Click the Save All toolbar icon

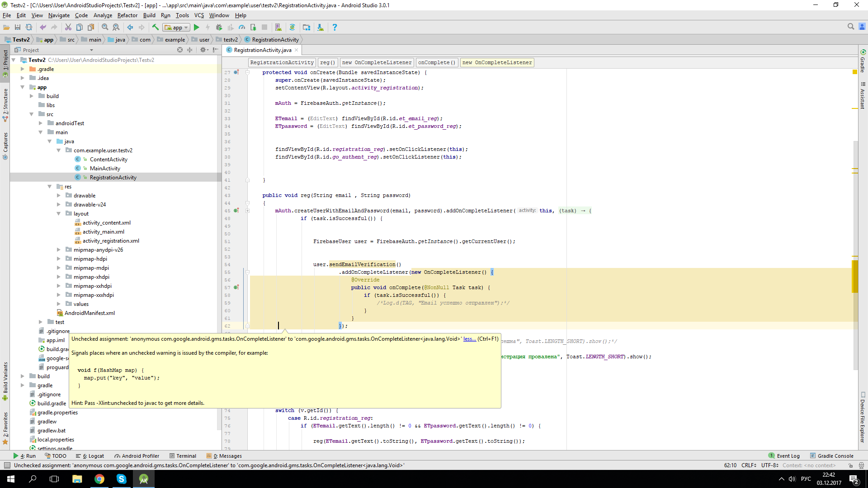point(18,28)
